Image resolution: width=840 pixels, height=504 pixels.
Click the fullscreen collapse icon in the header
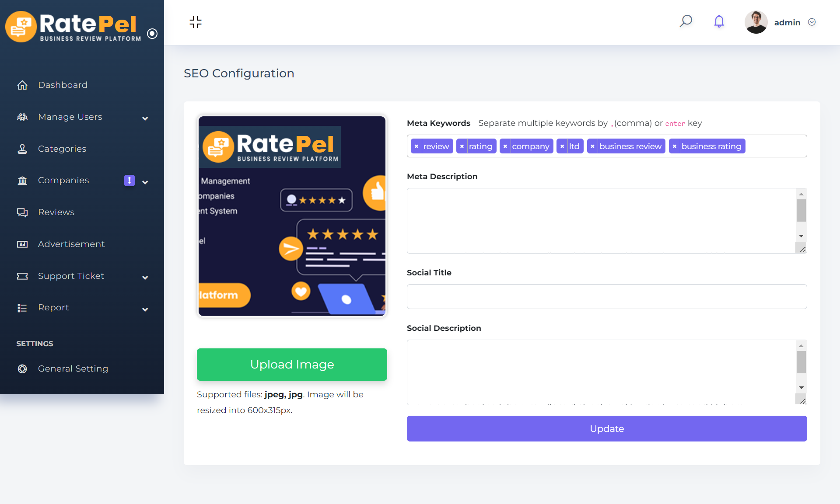(196, 22)
